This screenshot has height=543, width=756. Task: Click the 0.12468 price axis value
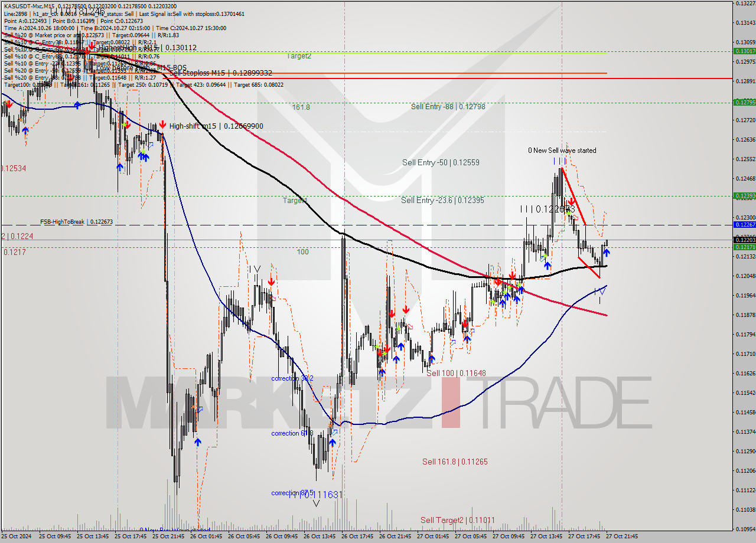(x=746, y=179)
